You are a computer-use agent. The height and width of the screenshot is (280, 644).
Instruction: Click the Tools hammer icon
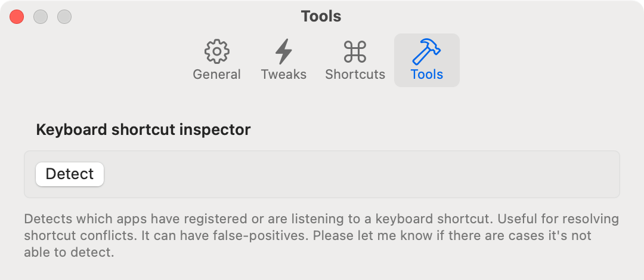pyautogui.click(x=426, y=52)
